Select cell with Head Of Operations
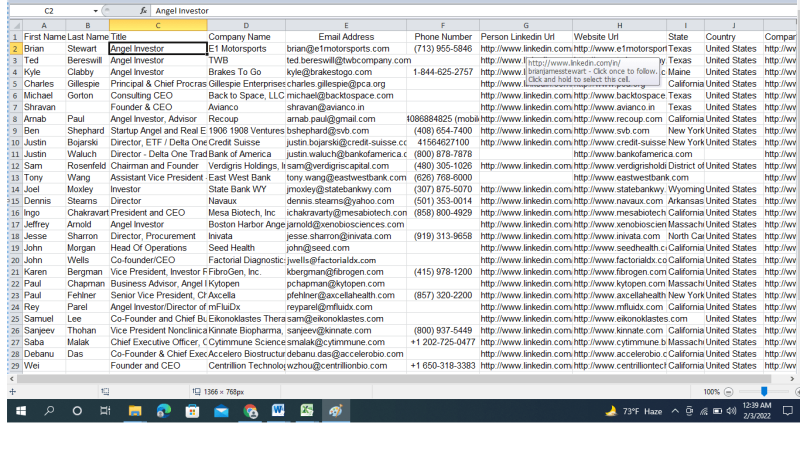 [158, 248]
